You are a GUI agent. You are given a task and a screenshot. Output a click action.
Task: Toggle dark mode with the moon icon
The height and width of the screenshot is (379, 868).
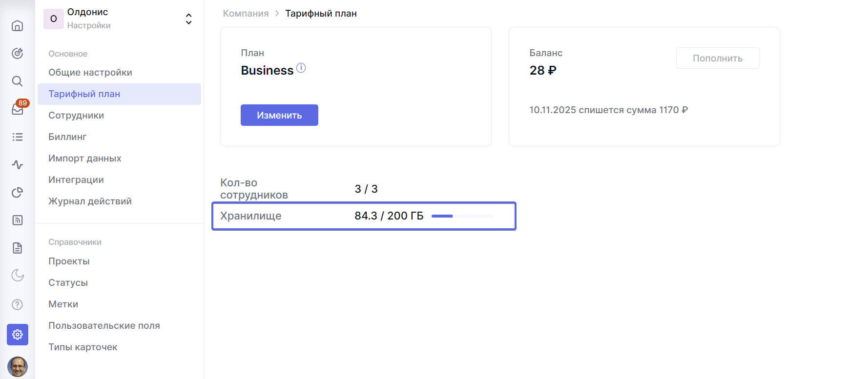pos(18,276)
